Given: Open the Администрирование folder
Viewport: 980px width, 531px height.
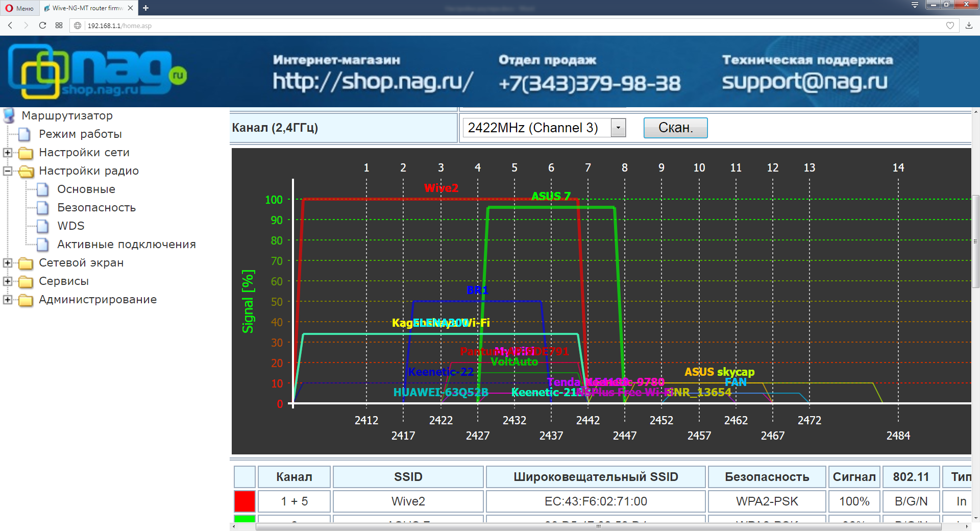Looking at the screenshot, I should point(98,299).
